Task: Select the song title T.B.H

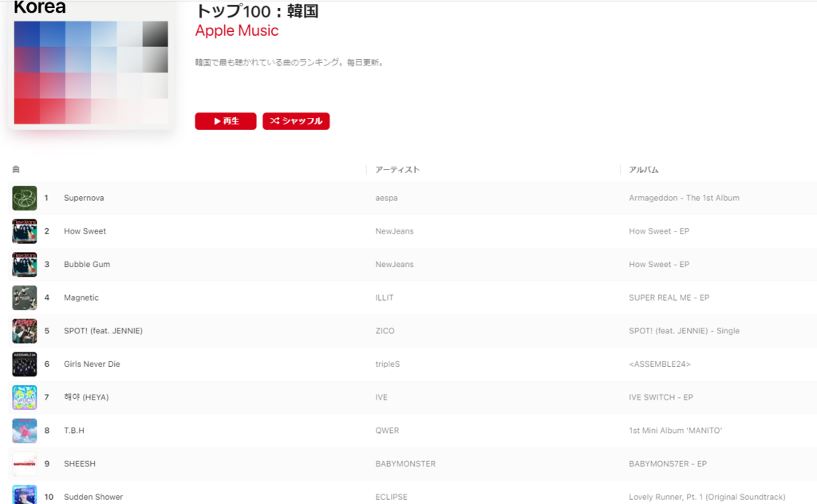Action: coord(74,431)
